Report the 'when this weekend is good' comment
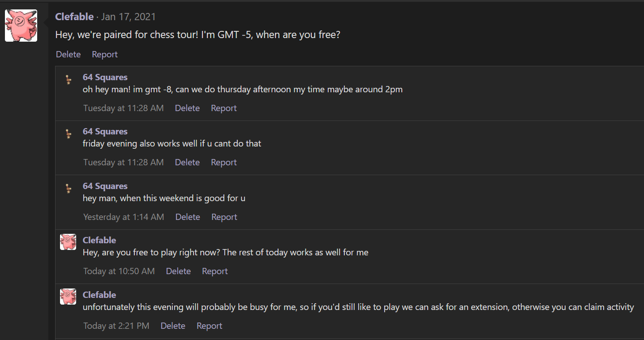 pyautogui.click(x=224, y=217)
